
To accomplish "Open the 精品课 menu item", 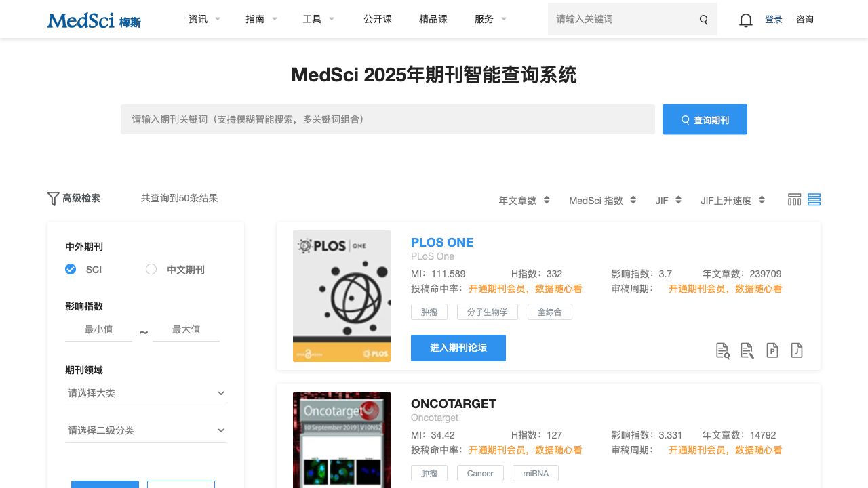I will click(x=433, y=19).
